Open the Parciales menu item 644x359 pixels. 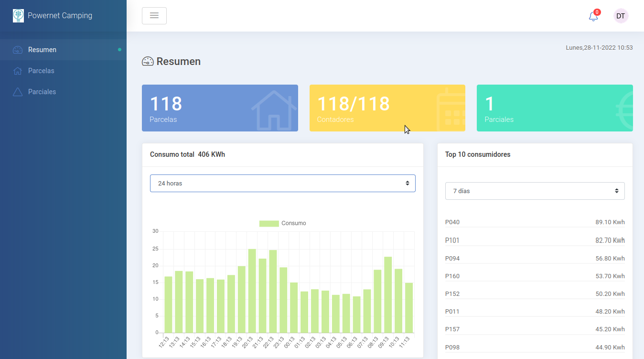click(63, 92)
